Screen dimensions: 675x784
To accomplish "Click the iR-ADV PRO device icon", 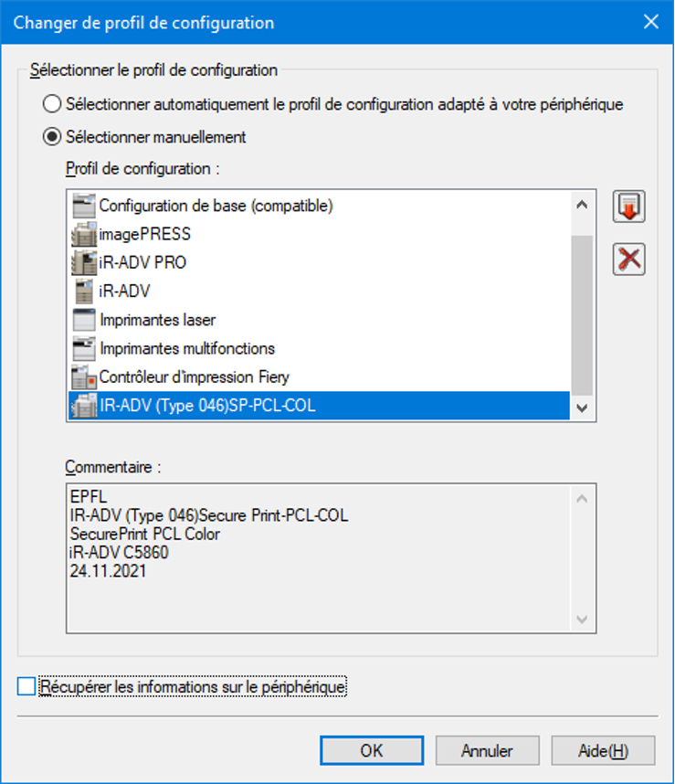I will 83,263.
